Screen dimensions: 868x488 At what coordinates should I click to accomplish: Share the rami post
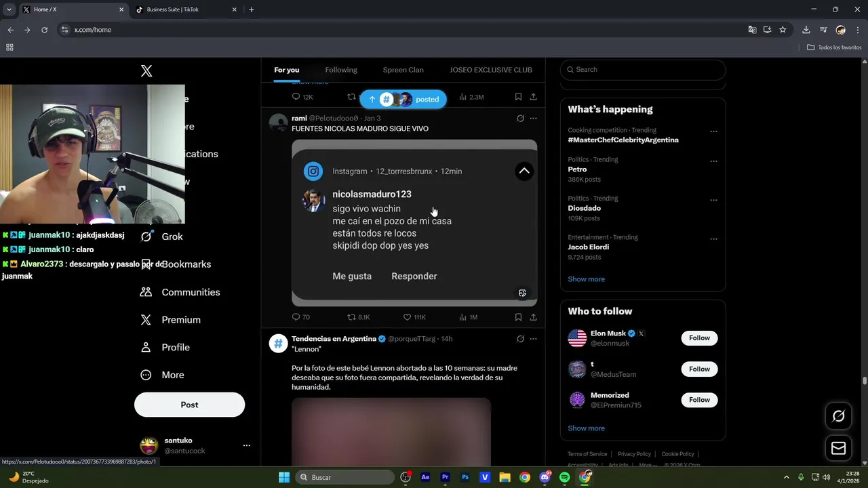pos(534,317)
